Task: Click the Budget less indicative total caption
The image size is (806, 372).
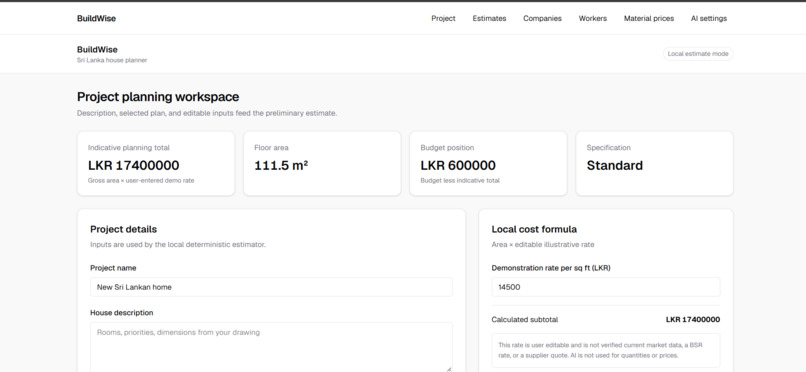Action: tap(460, 180)
